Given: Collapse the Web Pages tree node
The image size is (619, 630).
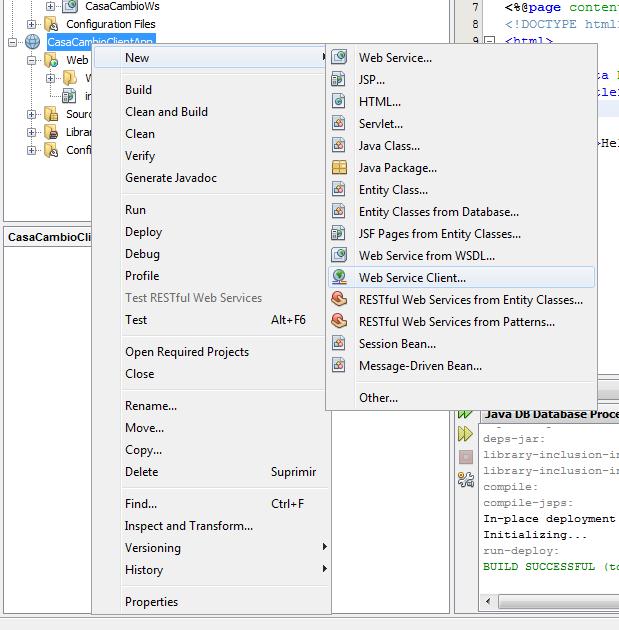Looking at the screenshot, I should [31, 60].
